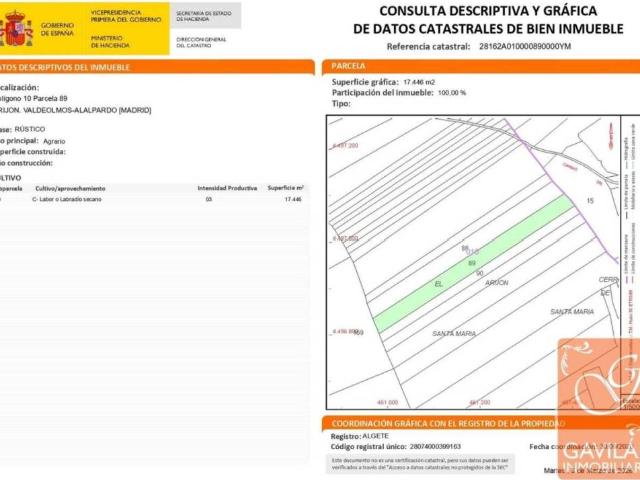Screen dimensions: 640x480
Task: Click the 'CULTIVO' subsection heading
Action: pyautogui.click(x=10, y=178)
